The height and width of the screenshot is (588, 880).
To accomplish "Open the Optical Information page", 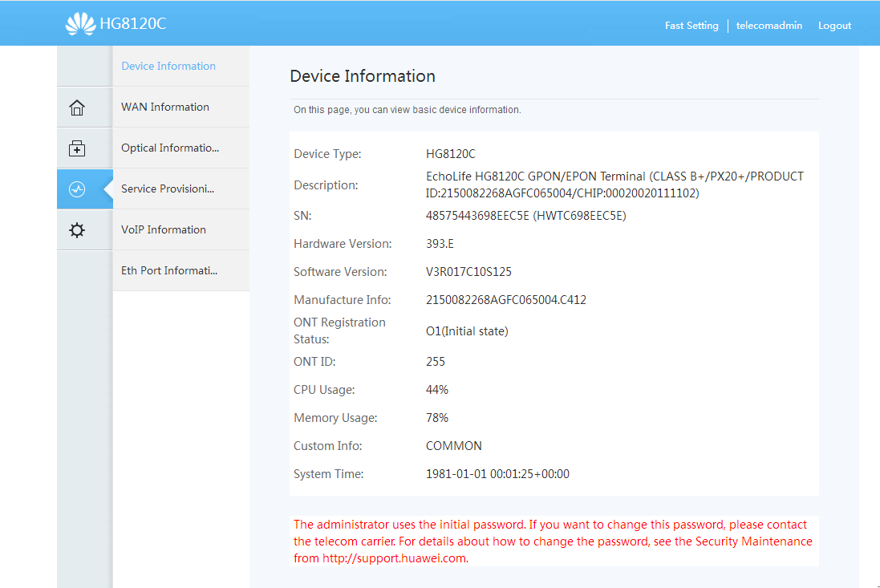I will [168, 148].
